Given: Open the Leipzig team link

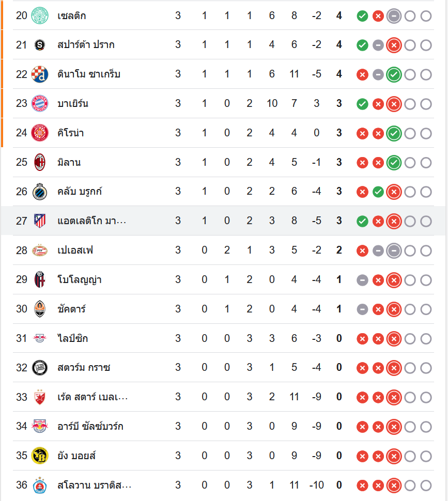Looking at the screenshot, I should tap(72, 338).
